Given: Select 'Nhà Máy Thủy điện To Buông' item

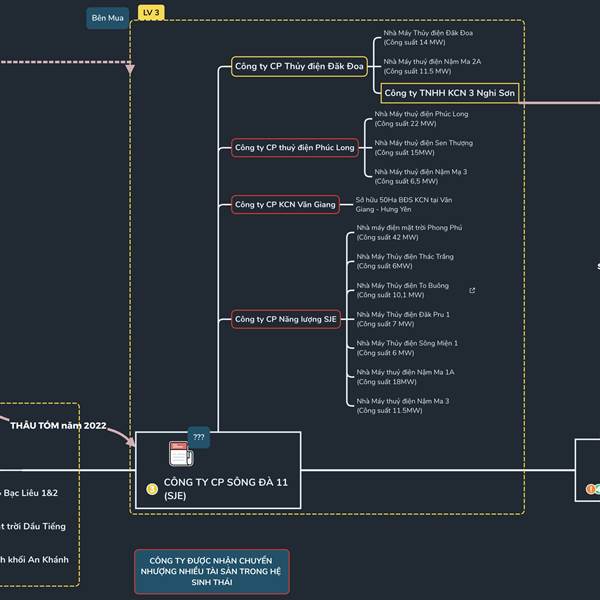Looking at the screenshot, I should [x=403, y=290].
